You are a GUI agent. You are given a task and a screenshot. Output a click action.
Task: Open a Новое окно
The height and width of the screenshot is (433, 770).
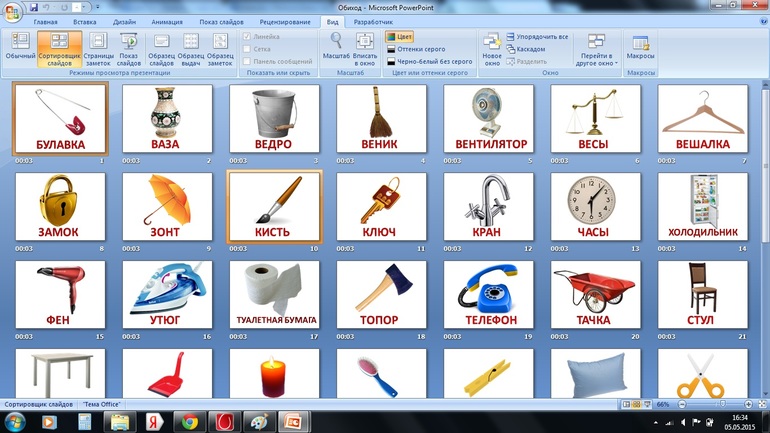point(491,48)
